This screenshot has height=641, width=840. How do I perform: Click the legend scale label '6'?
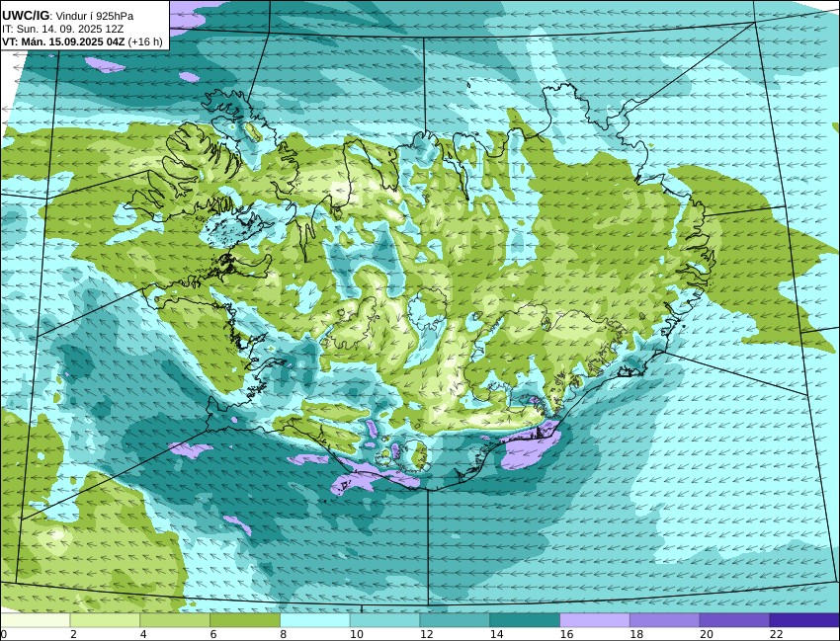(213, 634)
